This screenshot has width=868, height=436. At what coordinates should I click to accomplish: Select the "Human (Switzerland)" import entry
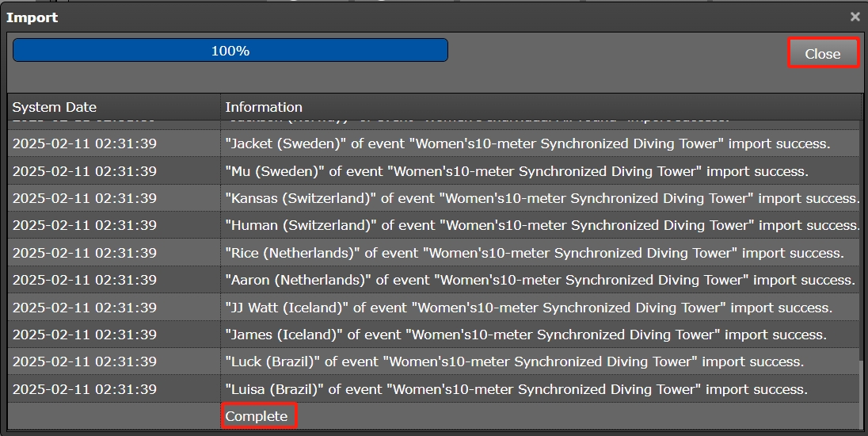pyautogui.click(x=542, y=226)
